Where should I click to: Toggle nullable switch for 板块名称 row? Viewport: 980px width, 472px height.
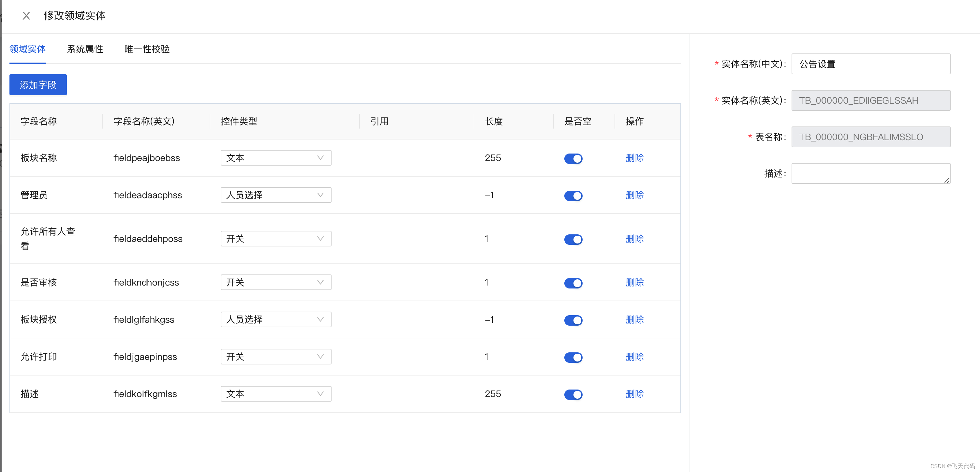pyautogui.click(x=573, y=158)
